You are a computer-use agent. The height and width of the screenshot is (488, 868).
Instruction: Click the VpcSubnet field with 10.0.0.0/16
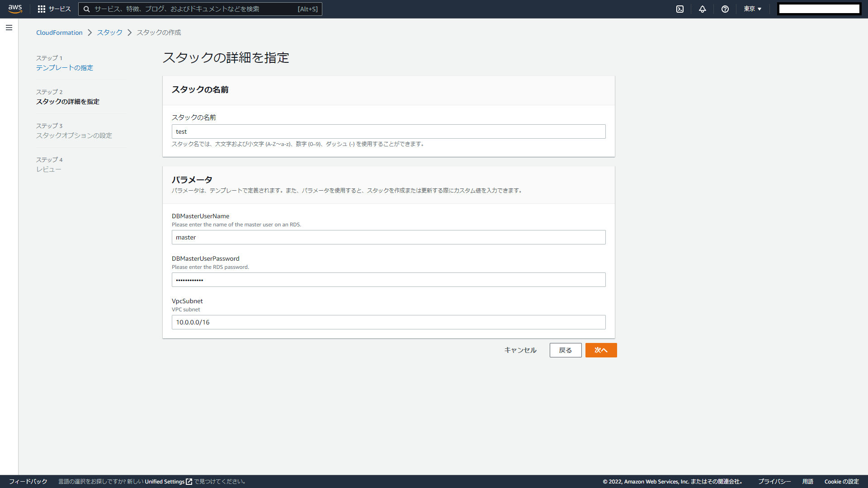[x=388, y=322]
